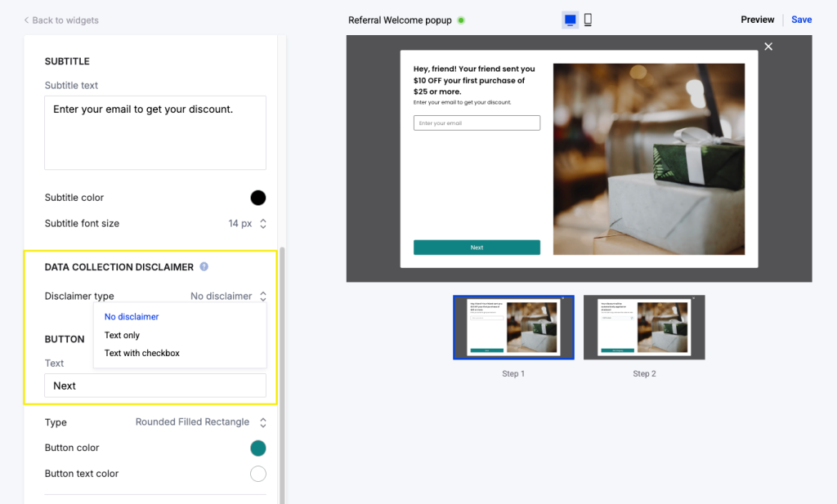Increase Subtitle font size with the stepper arrows
The image size is (837, 504).
click(x=263, y=220)
